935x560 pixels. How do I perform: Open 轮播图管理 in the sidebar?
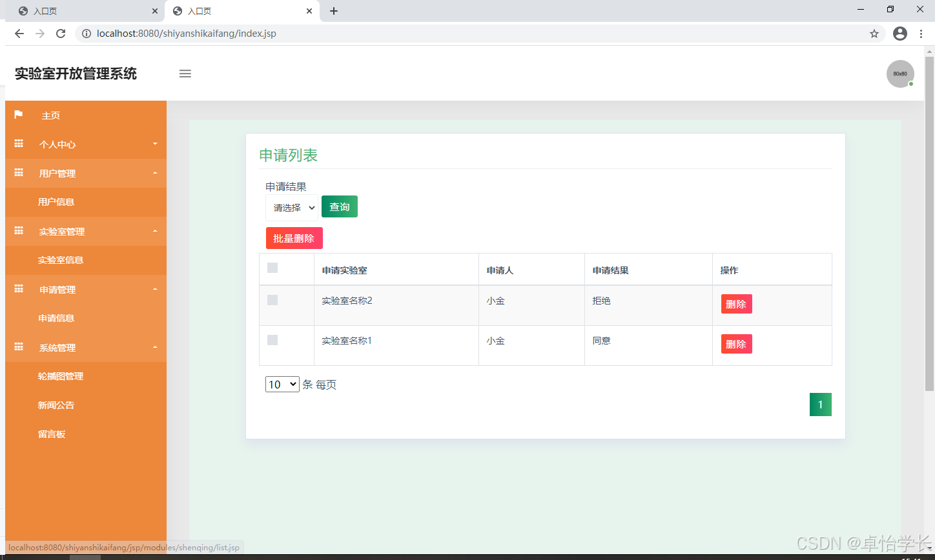click(x=61, y=376)
